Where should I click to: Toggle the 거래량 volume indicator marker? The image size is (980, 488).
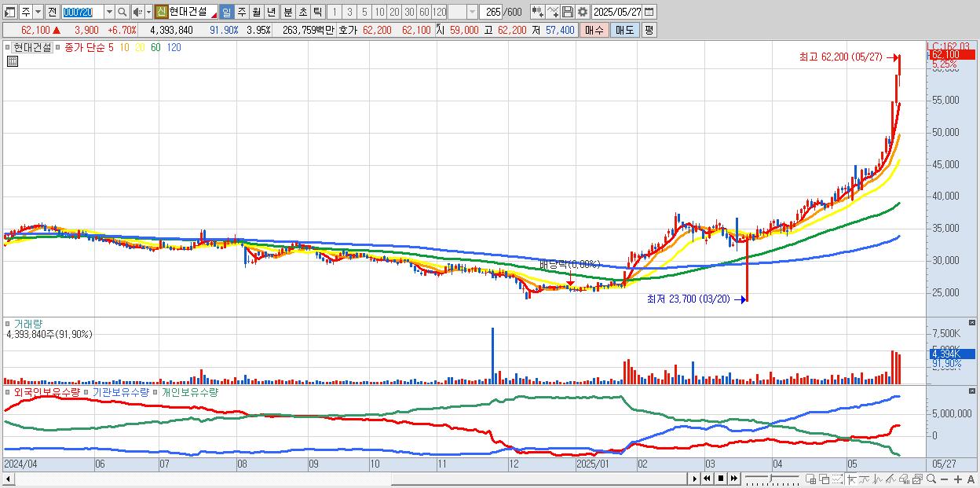(x=9, y=324)
